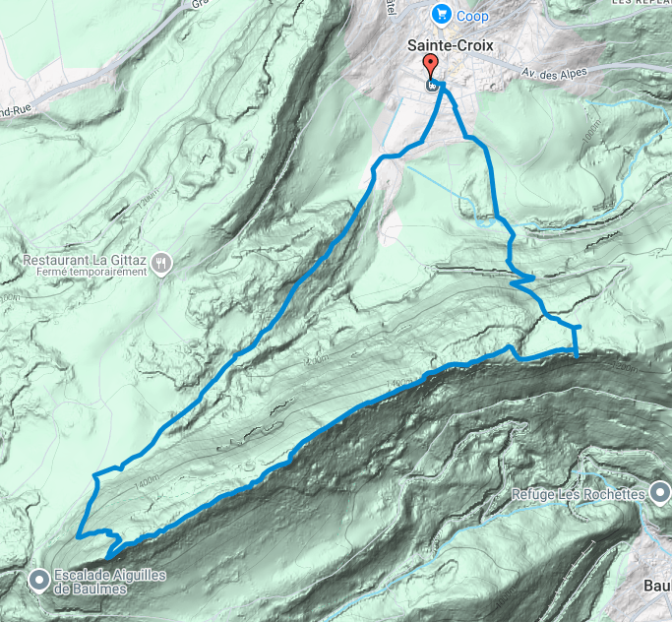
Task: Open the Escalade Aiguilles de Baulmes label
Action: 109,582
